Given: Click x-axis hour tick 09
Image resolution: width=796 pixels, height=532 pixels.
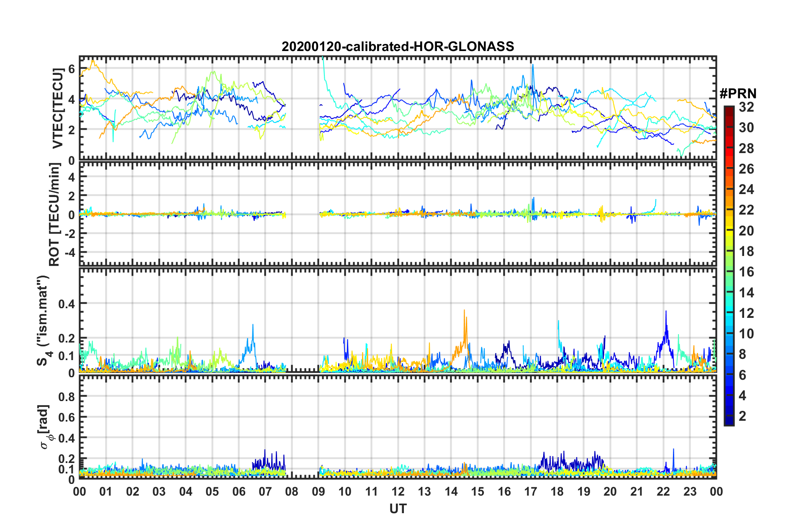Looking at the screenshot, I should (x=318, y=491).
